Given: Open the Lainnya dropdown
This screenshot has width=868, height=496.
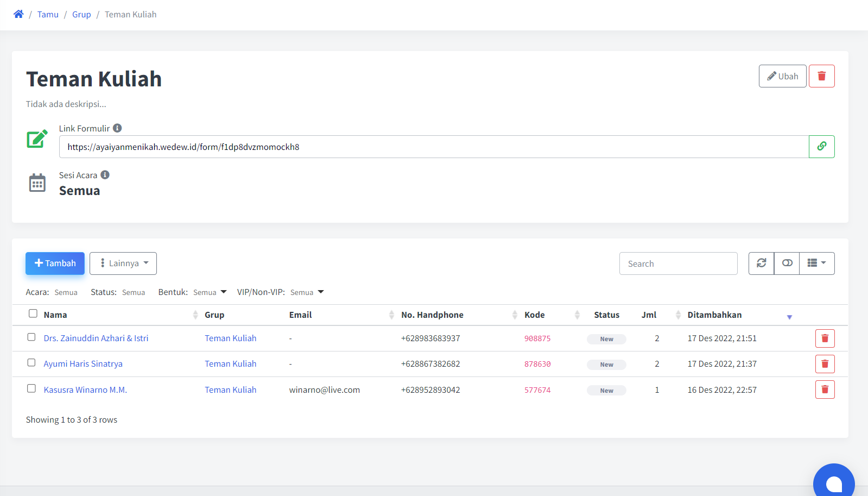Looking at the screenshot, I should pyautogui.click(x=123, y=263).
